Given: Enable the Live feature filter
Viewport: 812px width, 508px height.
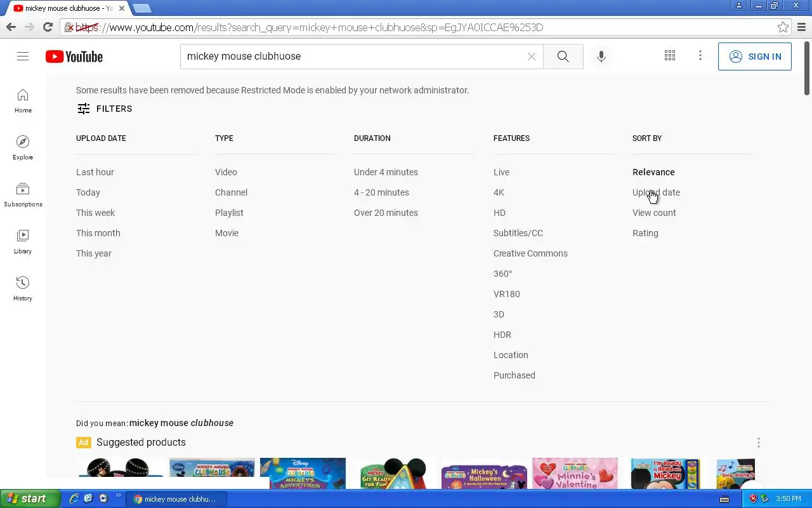Looking at the screenshot, I should (x=501, y=172).
